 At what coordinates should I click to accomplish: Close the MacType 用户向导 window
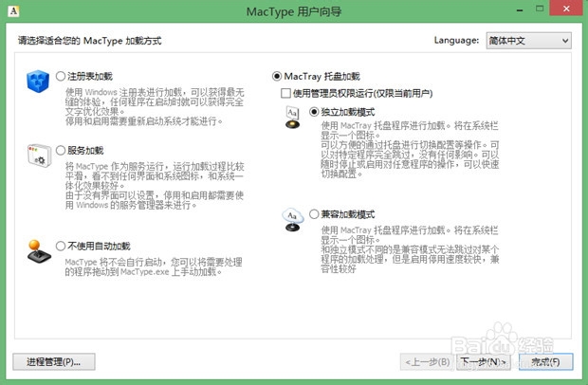click(x=566, y=9)
